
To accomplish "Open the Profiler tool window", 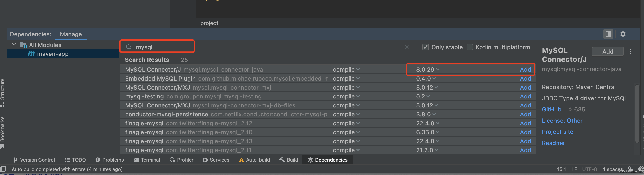I will (x=181, y=160).
